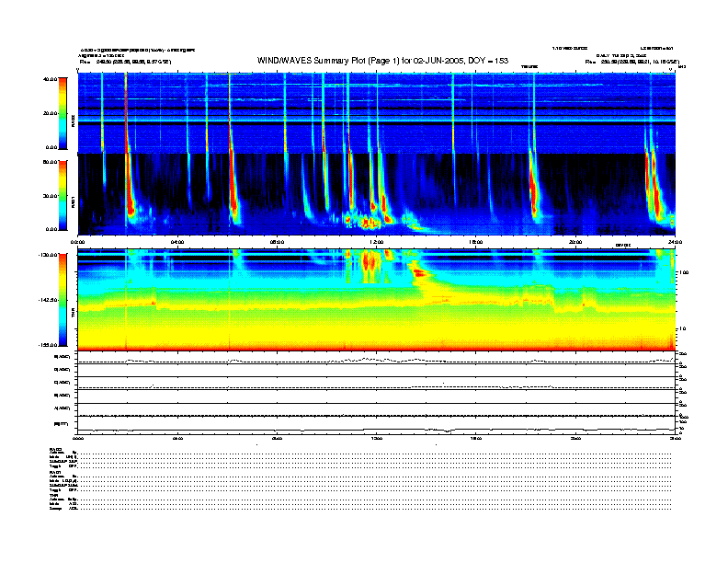Click the 12:00 tick below RAD1 spectrogram
Image resolution: width=728 pixels, height=563 pixels.
coord(377,242)
